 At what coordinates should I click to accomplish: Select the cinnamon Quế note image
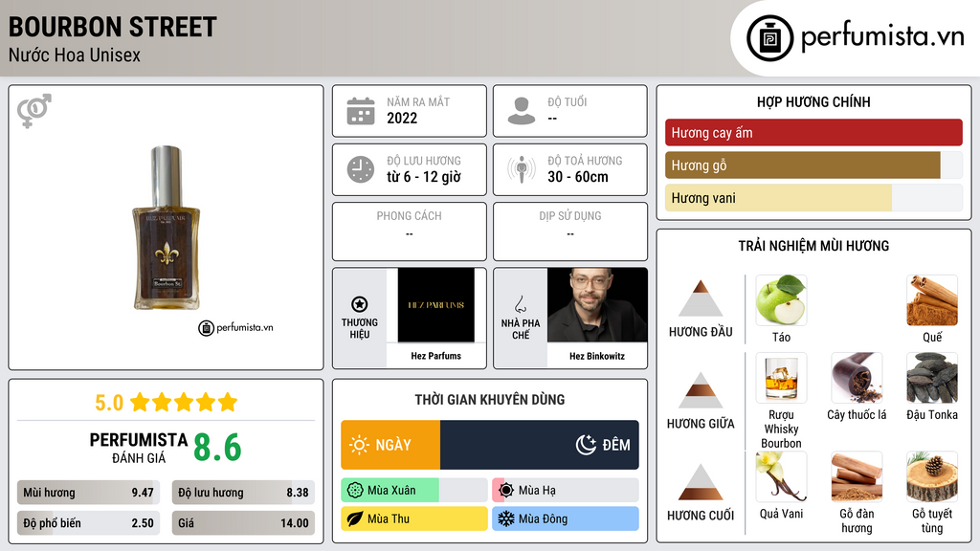932,299
